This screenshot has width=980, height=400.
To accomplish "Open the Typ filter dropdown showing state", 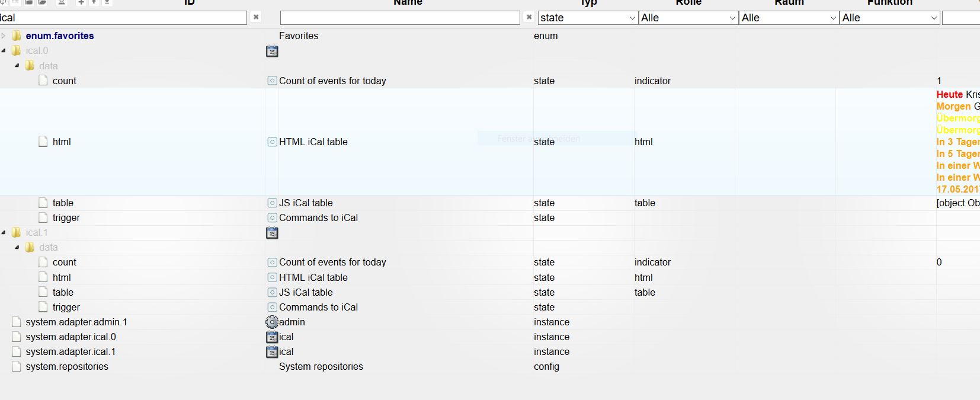I will pos(587,18).
